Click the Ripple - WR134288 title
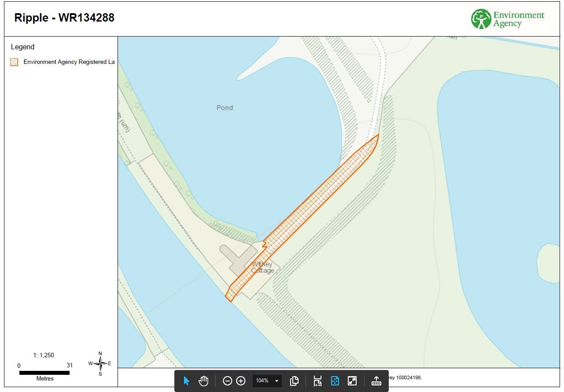The image size is (564, 392). point(64,18)
